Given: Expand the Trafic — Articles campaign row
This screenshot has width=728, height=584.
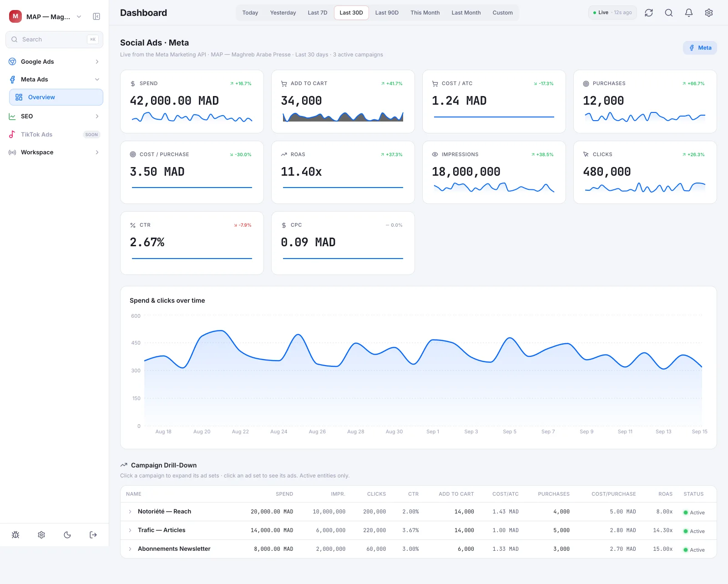Looking at the screenshot, I should (x=130, y=530).
